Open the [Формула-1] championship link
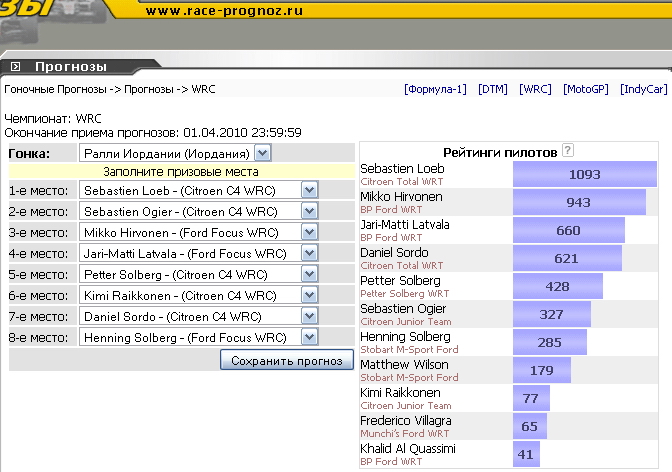 435,89
